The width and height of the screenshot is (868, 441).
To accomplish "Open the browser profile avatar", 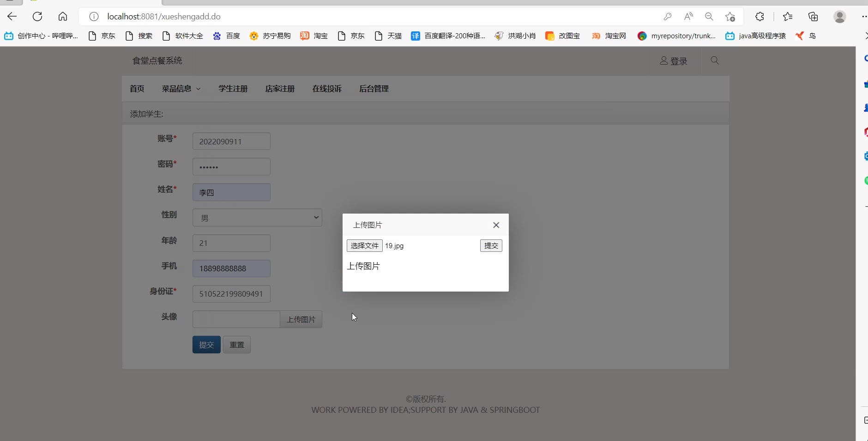I will click(840, 17).
